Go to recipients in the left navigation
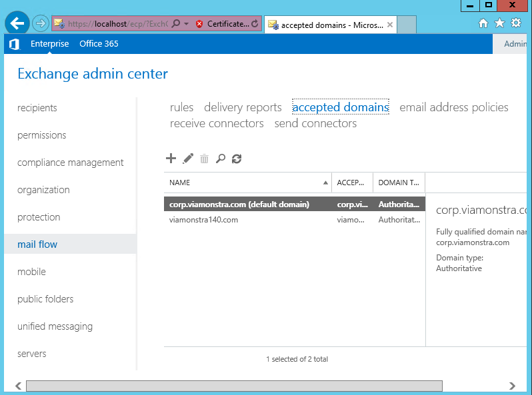This screenshot has width=532, height=395. point(37,108)
